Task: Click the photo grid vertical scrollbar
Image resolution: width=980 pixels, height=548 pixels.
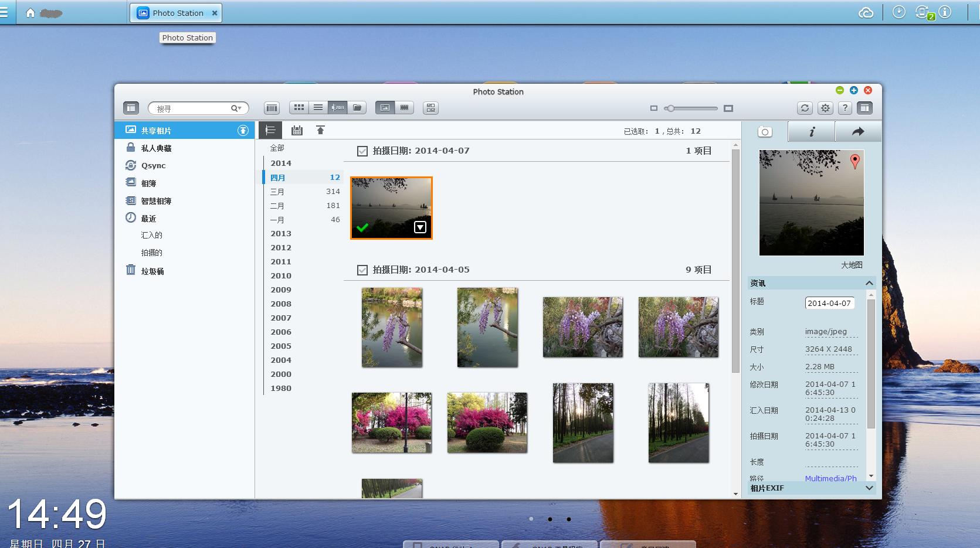Action: coord(735,260)
